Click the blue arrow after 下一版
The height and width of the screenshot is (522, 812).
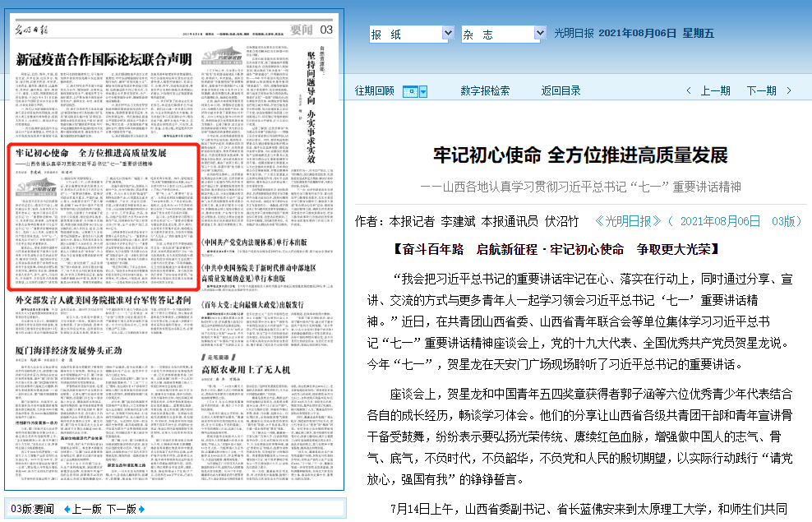pos(141,509)
